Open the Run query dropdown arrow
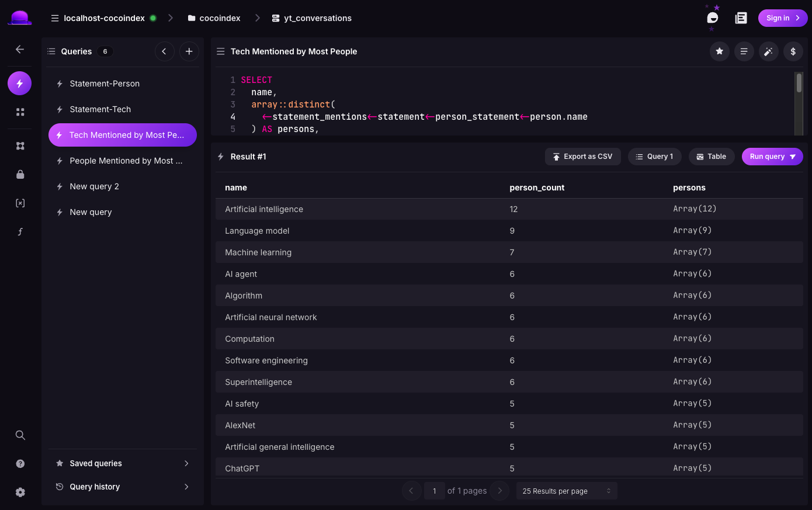The width and height of the screenshot is (812, 510). pos(793,157)
